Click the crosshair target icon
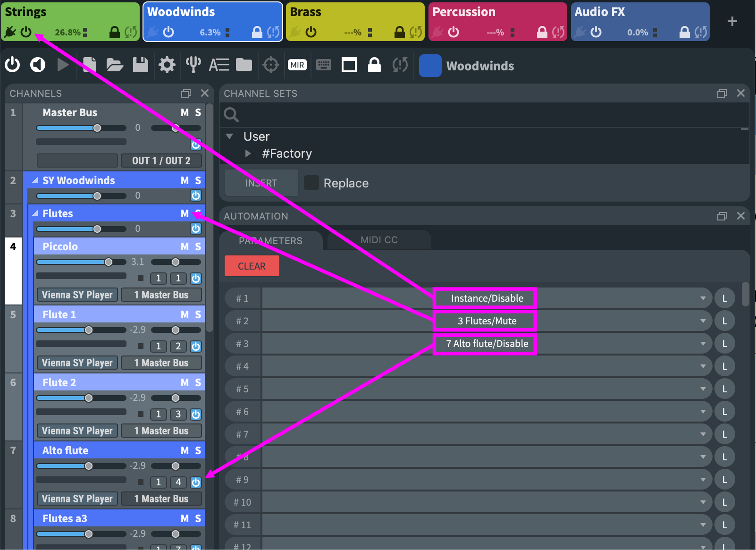This screenshot has height=550, width=756. point(271,65)
